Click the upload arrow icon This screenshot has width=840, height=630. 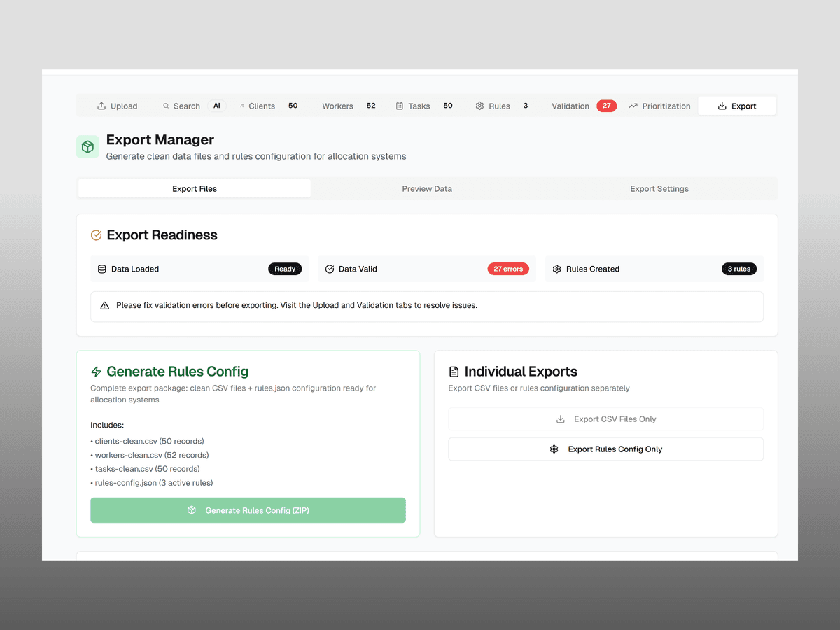(101, 106)
